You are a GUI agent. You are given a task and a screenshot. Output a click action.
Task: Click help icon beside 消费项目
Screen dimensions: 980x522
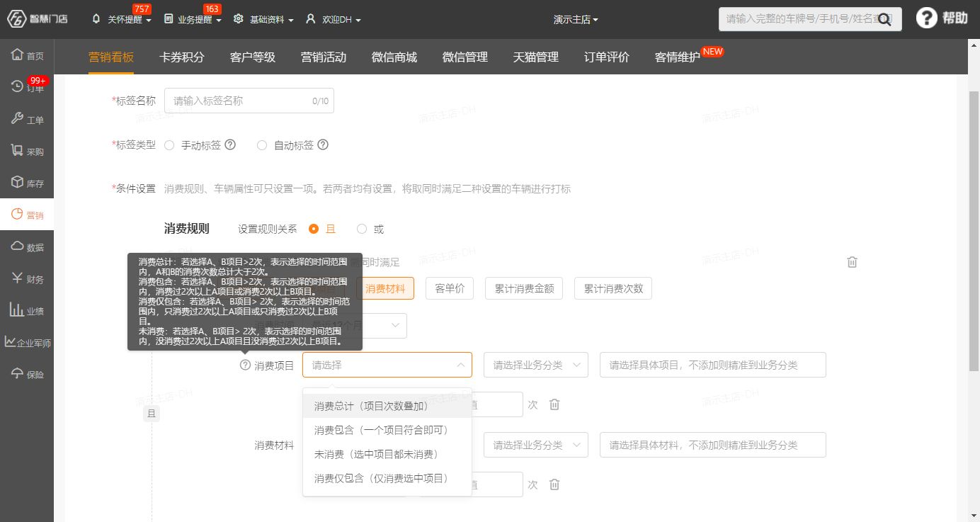pos(245,365)
